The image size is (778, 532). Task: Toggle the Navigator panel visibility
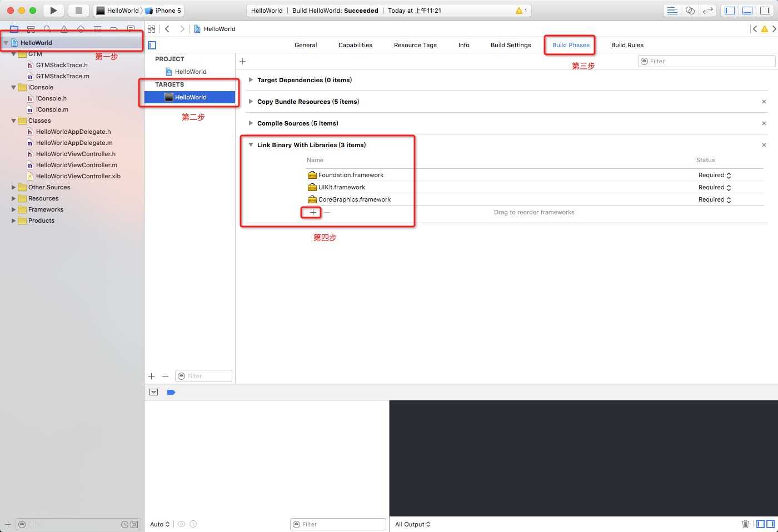tap(730, 11)
